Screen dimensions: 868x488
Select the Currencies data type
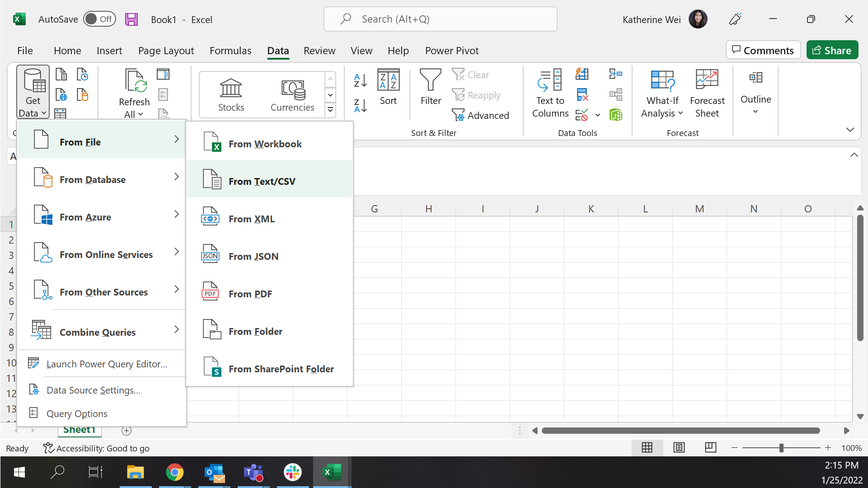point(292,94)
